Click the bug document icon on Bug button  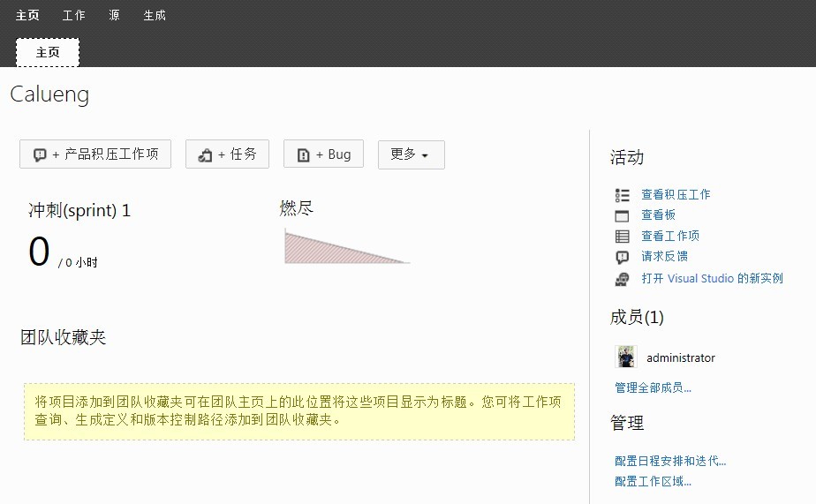click(x=303, y=155)
